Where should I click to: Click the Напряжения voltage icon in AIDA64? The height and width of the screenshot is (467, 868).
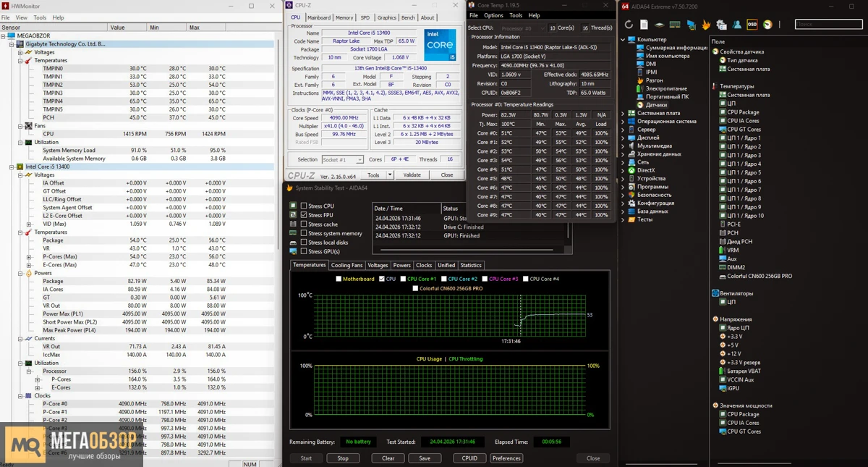[x=715, y=319]
